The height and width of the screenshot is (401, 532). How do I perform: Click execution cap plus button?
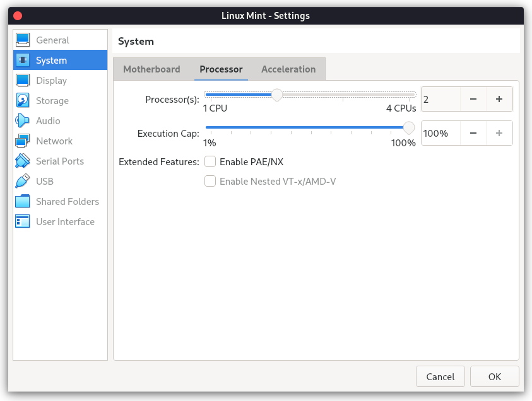pos(499,133)
